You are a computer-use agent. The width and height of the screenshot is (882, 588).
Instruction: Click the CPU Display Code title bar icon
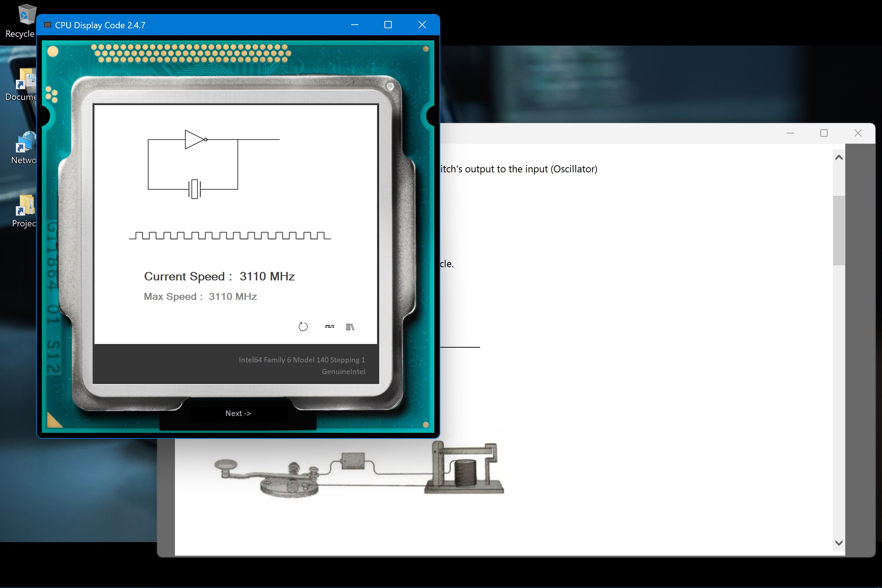[x=48, y=25]
